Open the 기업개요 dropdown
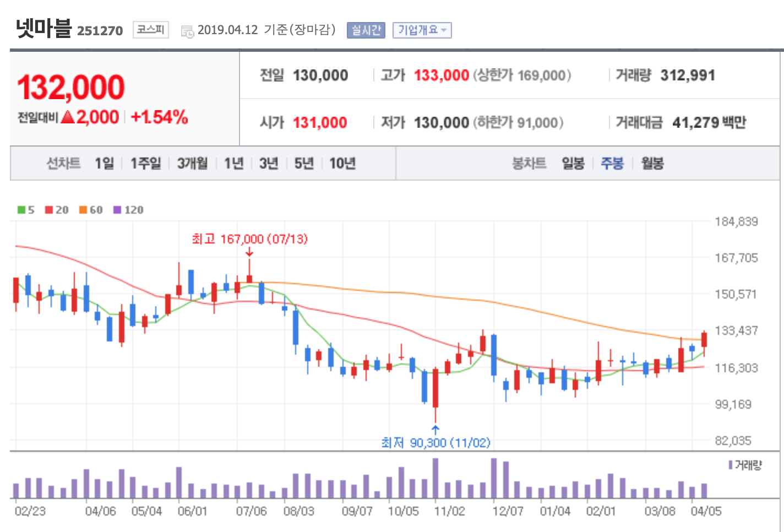 [422, 30]
